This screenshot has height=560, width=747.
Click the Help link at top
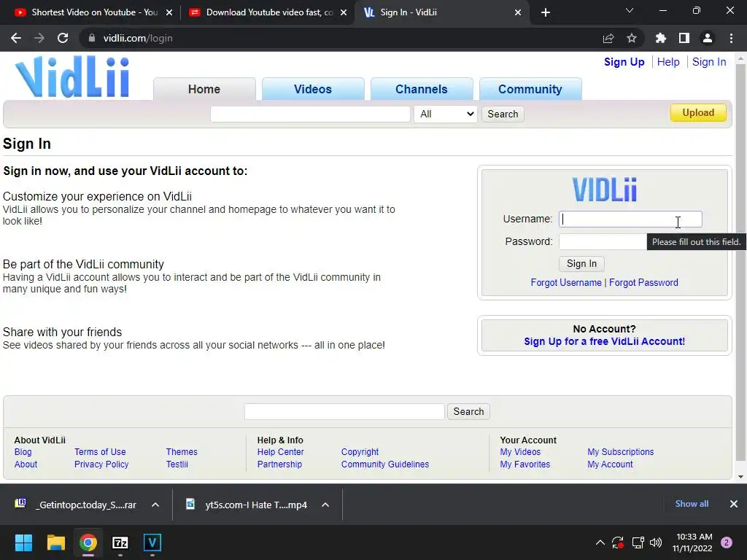coord(668,62)
